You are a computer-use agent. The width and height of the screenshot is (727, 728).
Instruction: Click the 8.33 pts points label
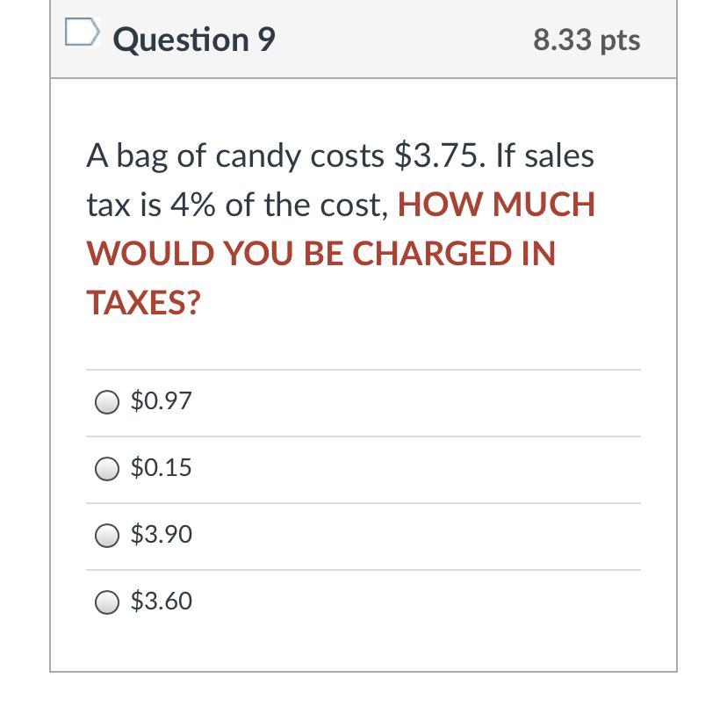pos(587,40)
